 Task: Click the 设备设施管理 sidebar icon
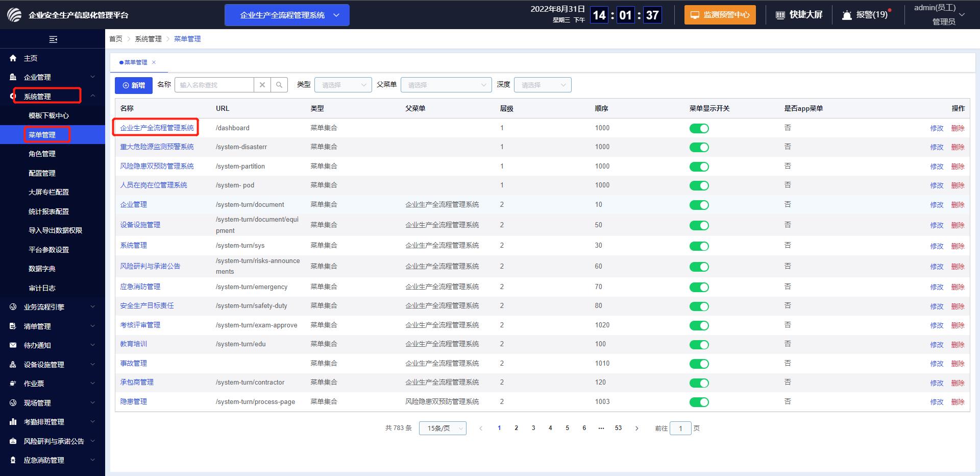13,365
